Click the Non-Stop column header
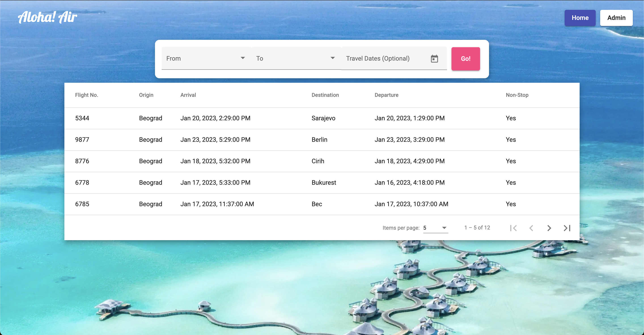644x335 pixels. coord(517,95)
